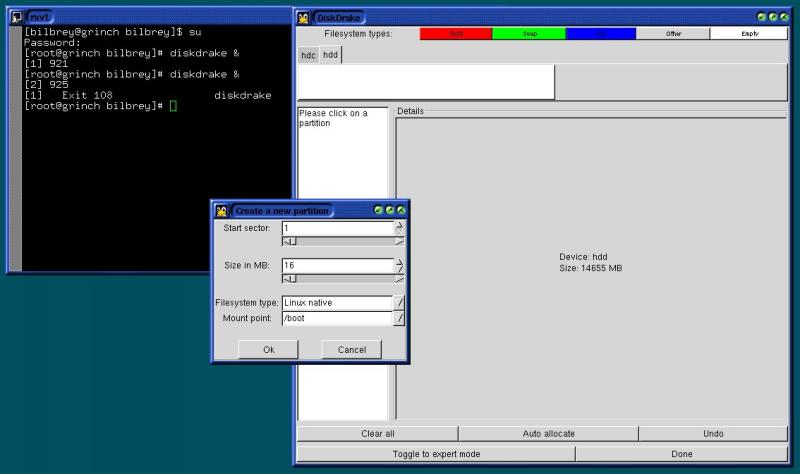
Task: Select the hdd drive tab
Action: [329, 56]
